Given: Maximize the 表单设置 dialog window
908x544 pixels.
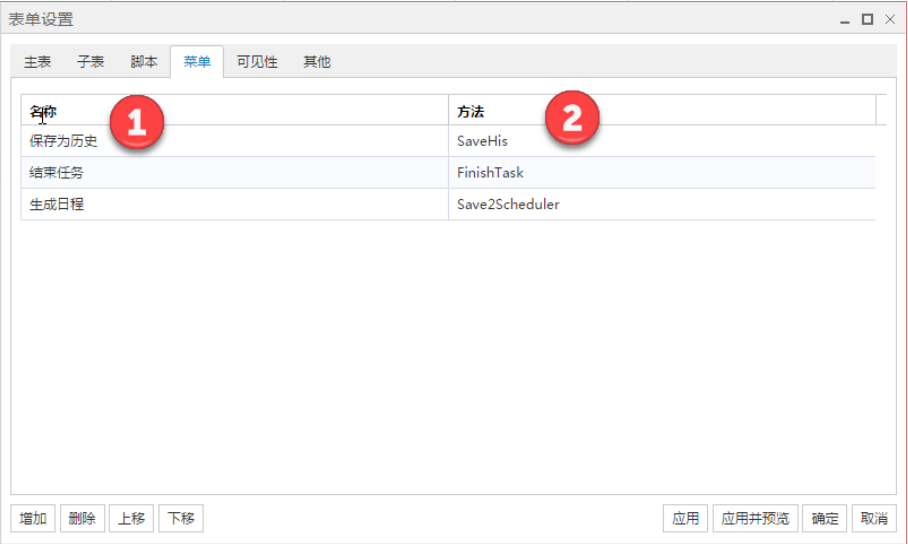Looking at the screenshot, I should point(867,19).
